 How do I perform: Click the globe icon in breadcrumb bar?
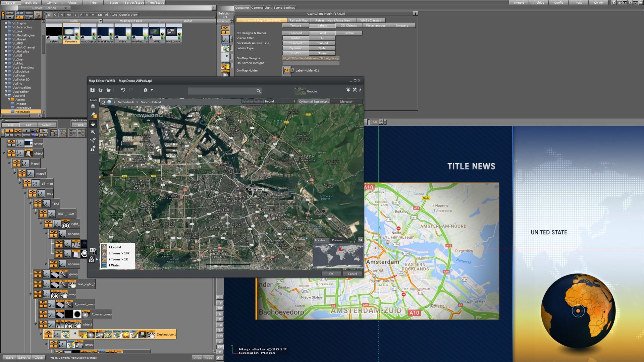point(109,102)
